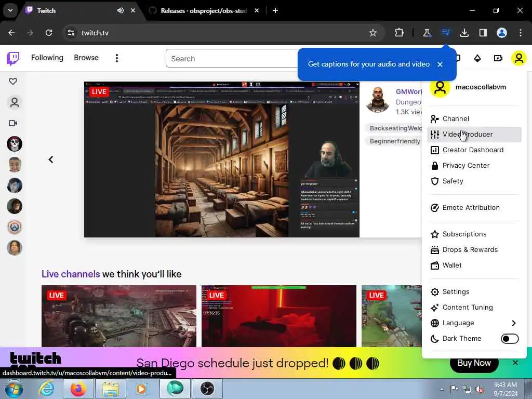Mute the Twitch tab audio icon
Image resolution: width=532 pixels, height=399 pixels.
(121, 10)
